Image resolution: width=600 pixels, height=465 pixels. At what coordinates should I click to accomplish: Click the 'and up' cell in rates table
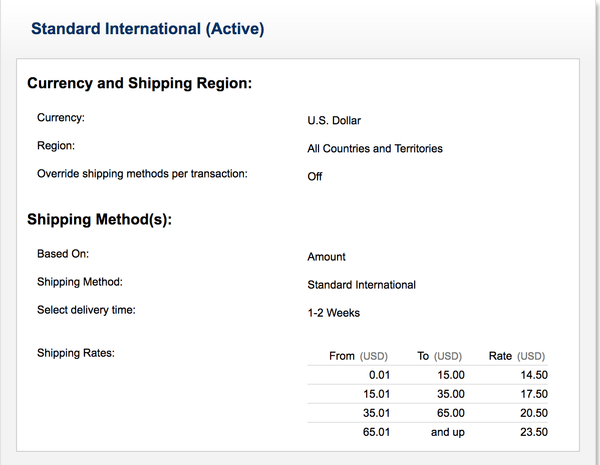(x=448, y=432)
